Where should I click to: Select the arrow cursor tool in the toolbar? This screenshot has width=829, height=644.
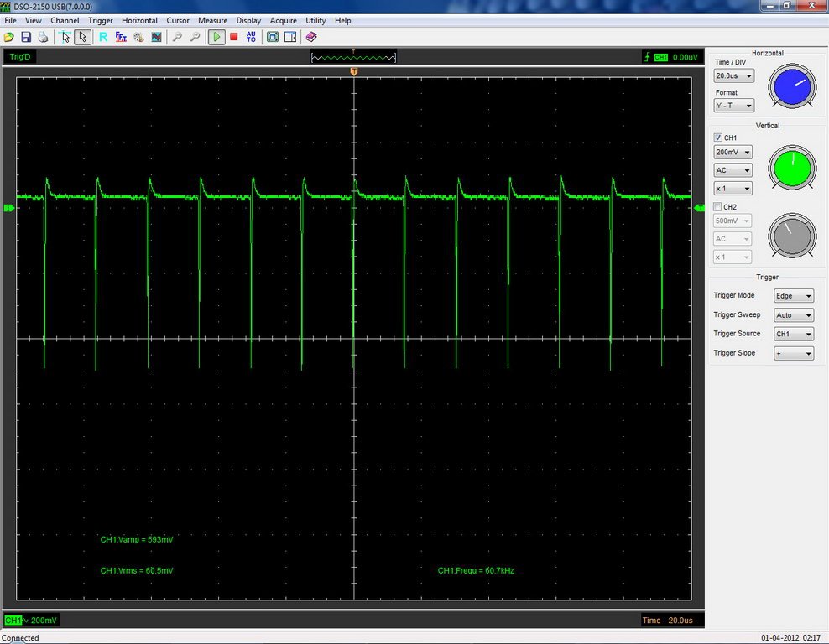[x=81, y=37]
